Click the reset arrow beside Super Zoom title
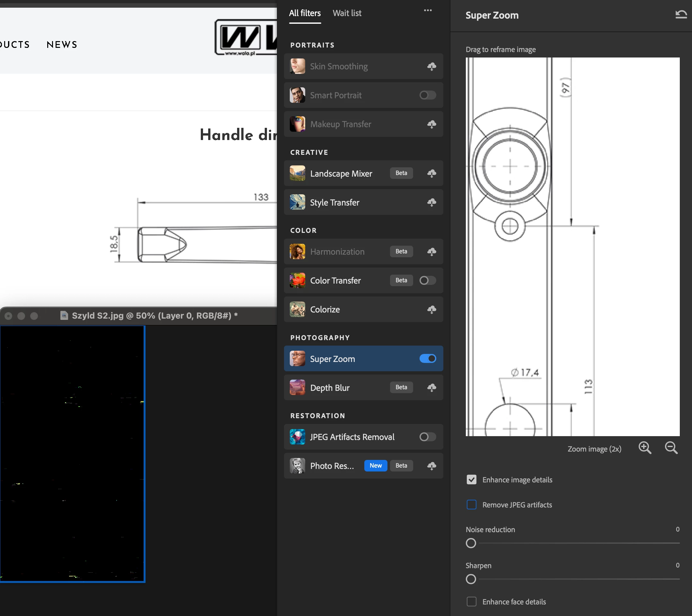Image resolution: width=692 pixels, height=616 pixels. click(681, 14)
